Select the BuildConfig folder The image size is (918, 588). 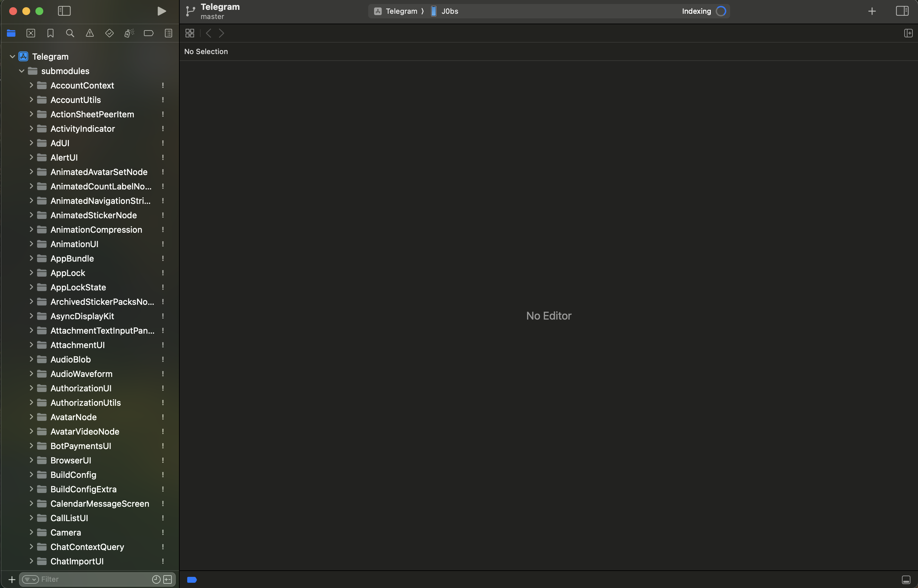click(90, 475)
